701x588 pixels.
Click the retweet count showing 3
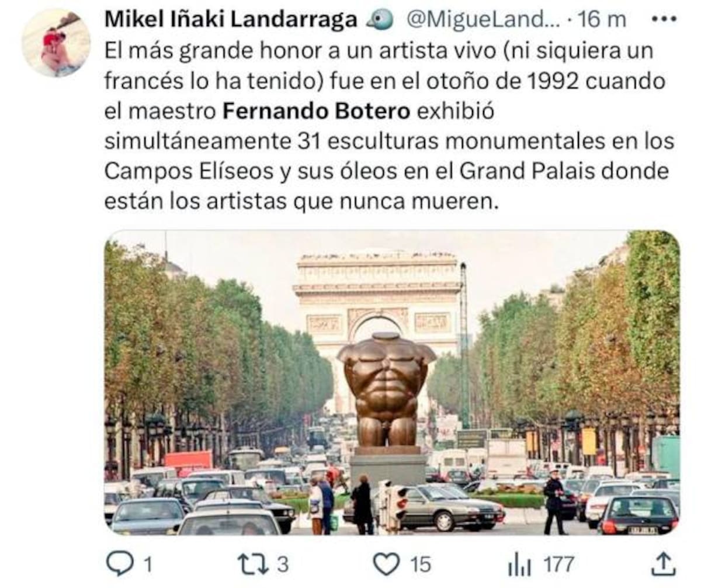282,565
